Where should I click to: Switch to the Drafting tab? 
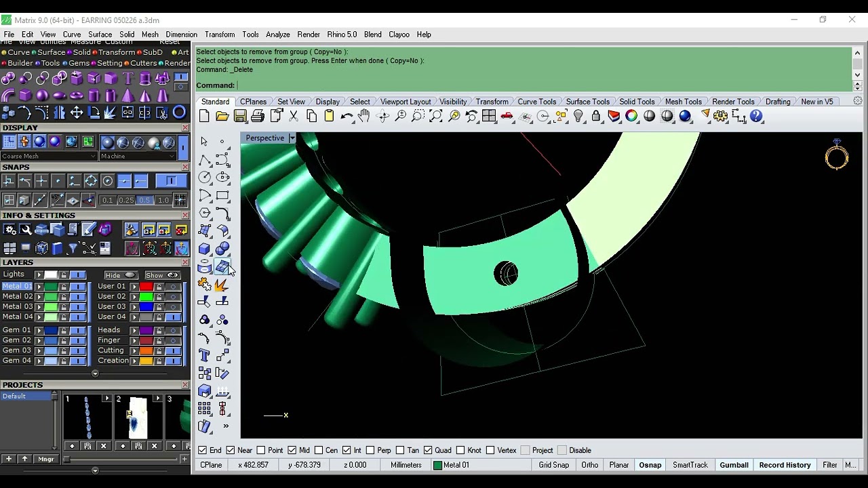778,102
